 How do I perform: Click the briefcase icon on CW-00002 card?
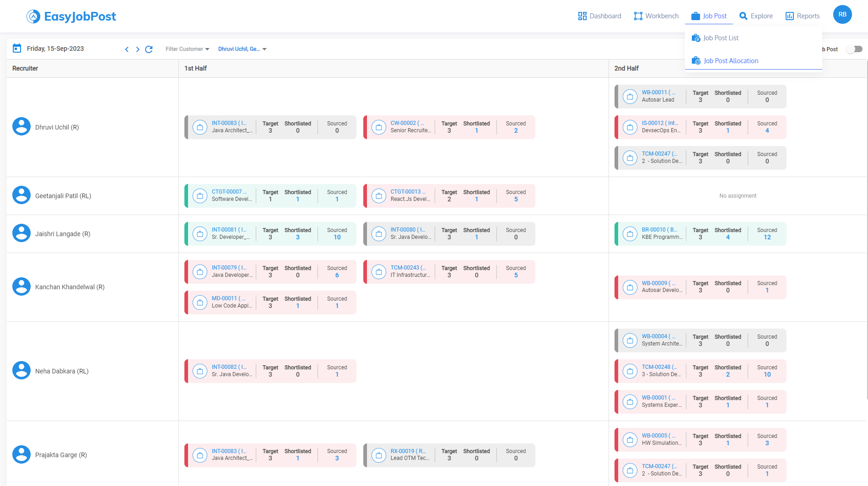tap(378, 127)
